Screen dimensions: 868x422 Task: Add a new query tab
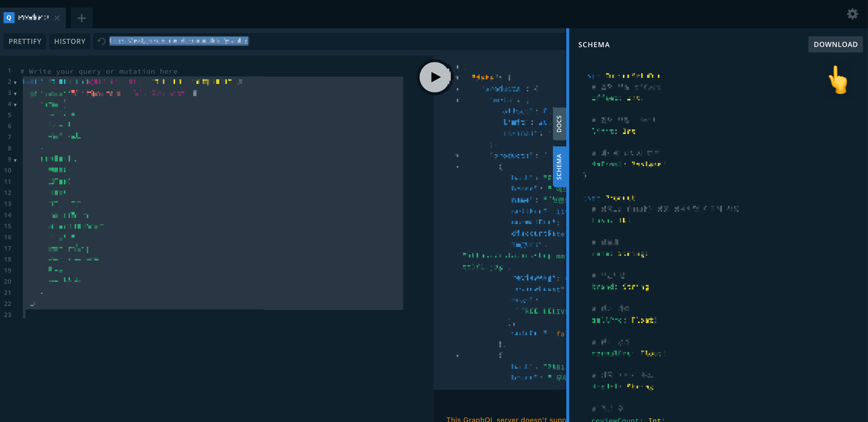pyautogui.click(x=82, y=18)
